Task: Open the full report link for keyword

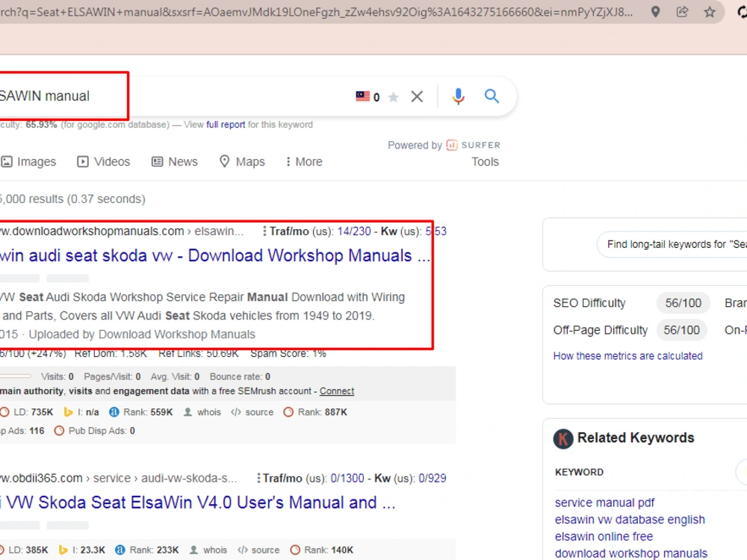Action: tap(226, 125)
